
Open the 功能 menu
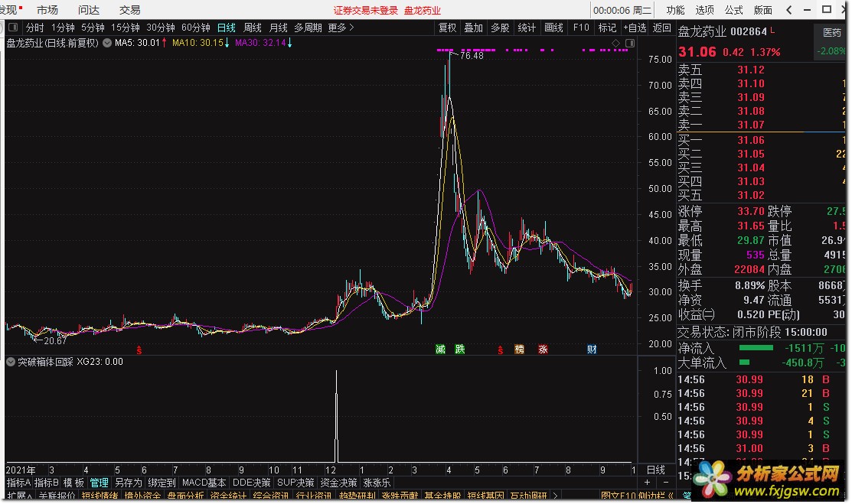675,10
